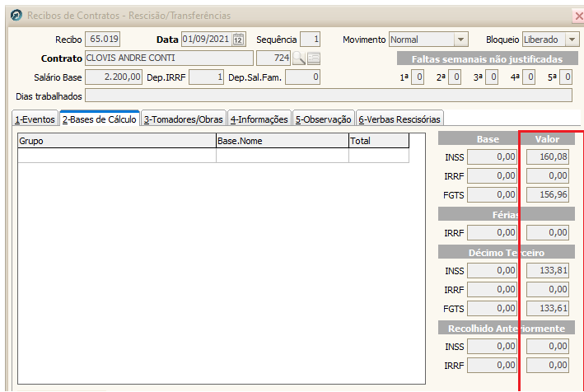This screenshot has width=584, height=392.
Task: Click the FGTS valor 156,96 field
Action: (x=548, y=194)
